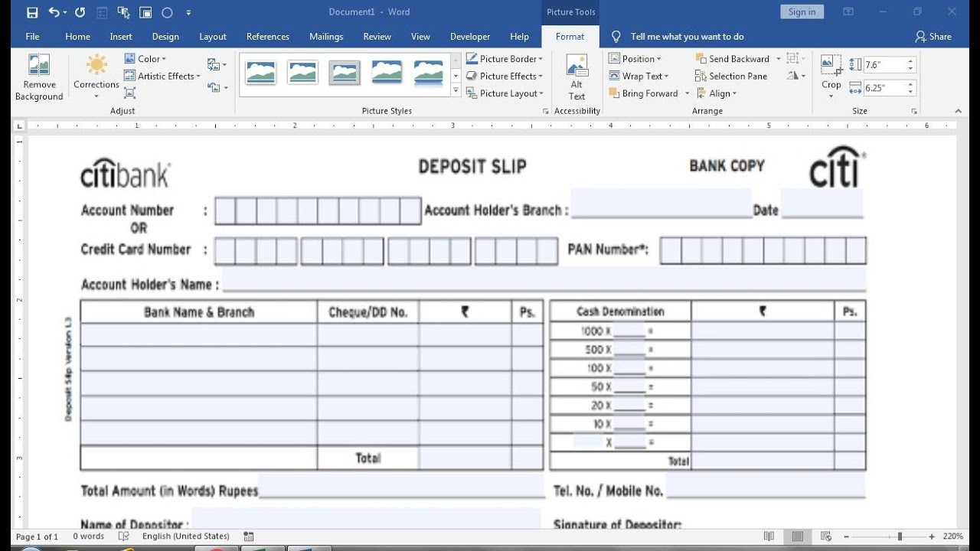
Task: Click the Undo arrow icon
Action: pos(54,12)
